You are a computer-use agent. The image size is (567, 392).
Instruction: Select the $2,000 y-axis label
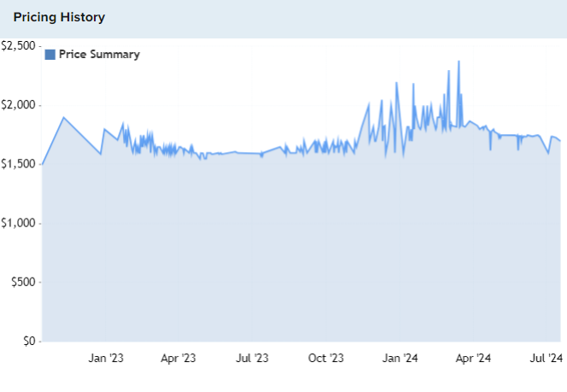pyautogui.click(x=18, y=105)
